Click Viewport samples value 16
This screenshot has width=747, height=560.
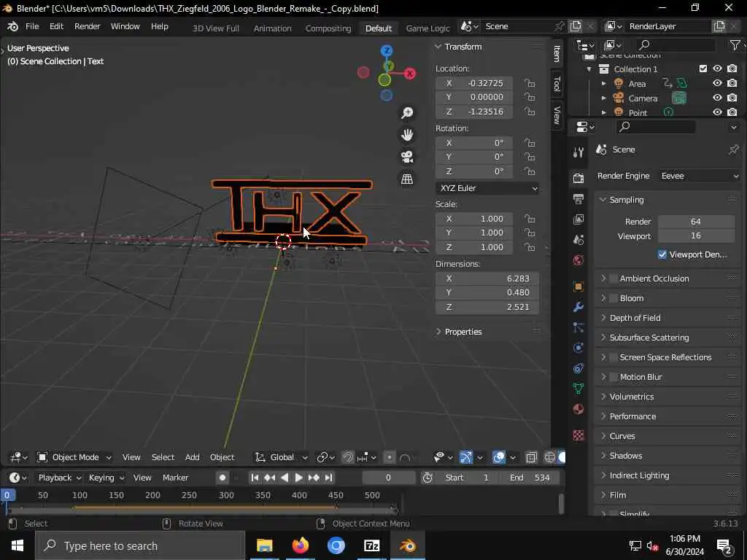tap(696, 236)
